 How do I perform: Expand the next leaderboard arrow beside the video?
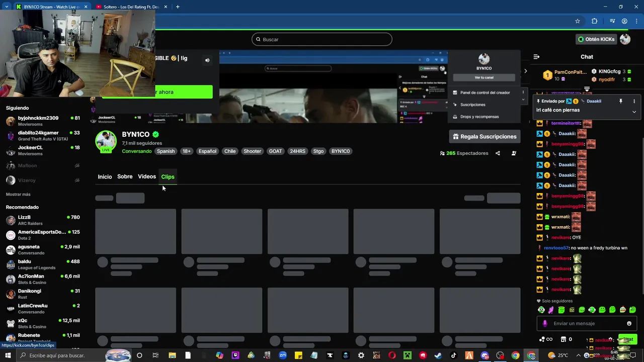(x=526, y=71)
